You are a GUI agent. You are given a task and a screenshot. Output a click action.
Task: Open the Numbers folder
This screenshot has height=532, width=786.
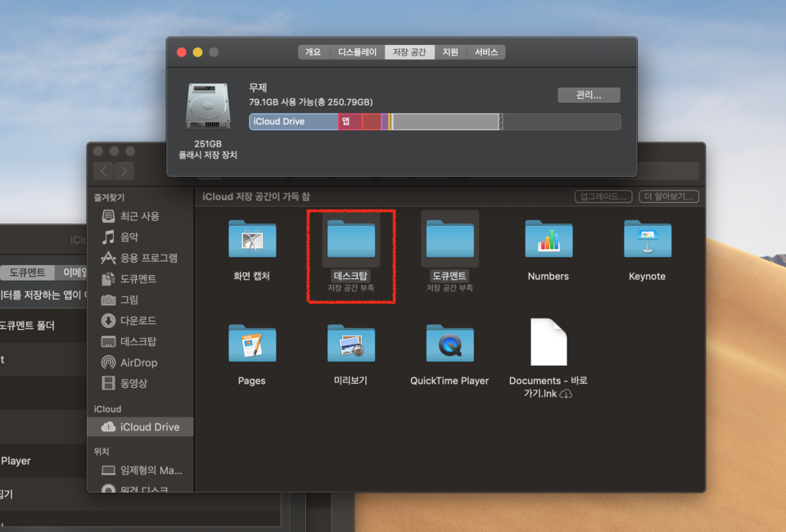coord(548,240)
